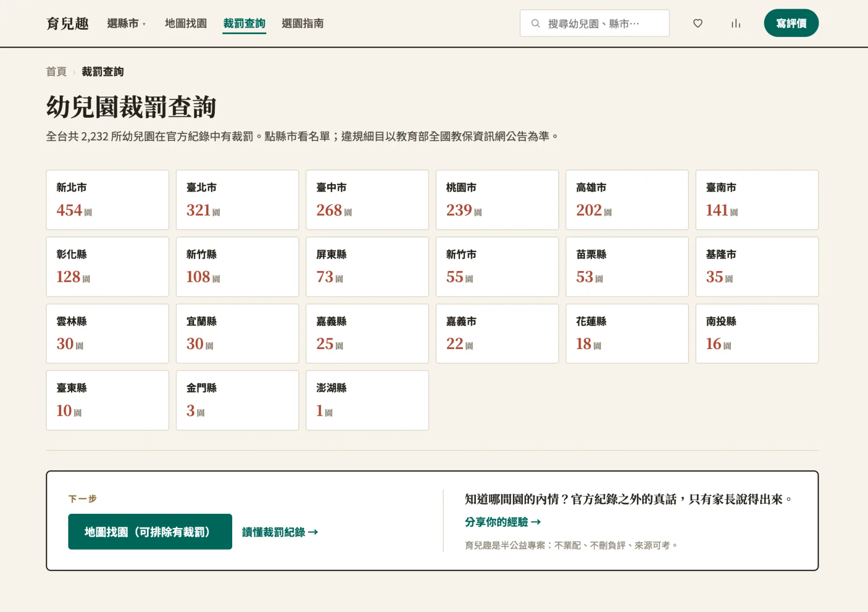The image size is (868, 612).
Task: Open the 臺北市 321 園 card
Action: coord(237,200)
